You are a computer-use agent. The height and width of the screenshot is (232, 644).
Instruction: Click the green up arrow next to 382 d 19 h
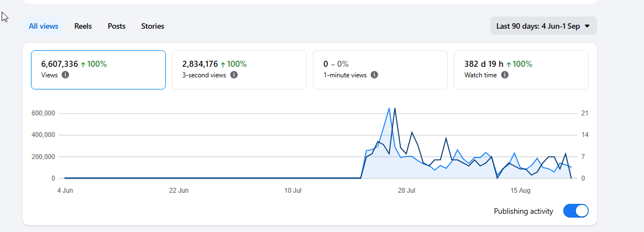(x=509, y=64)
